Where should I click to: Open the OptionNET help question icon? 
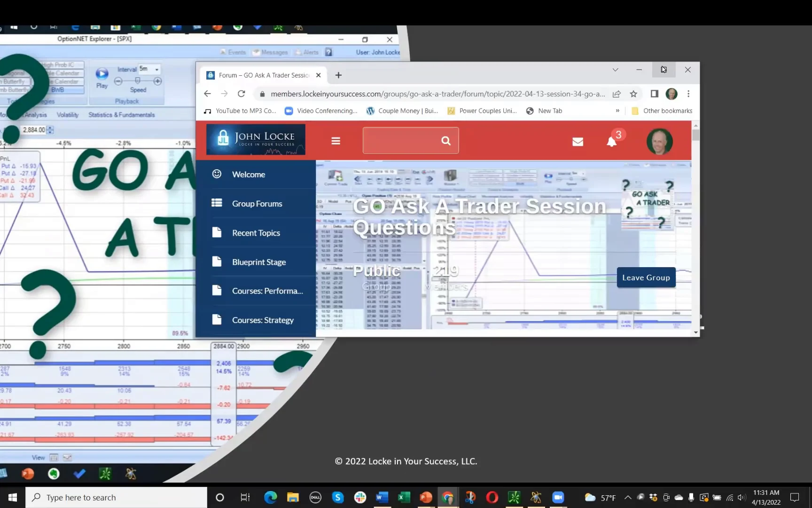point(329,52)
